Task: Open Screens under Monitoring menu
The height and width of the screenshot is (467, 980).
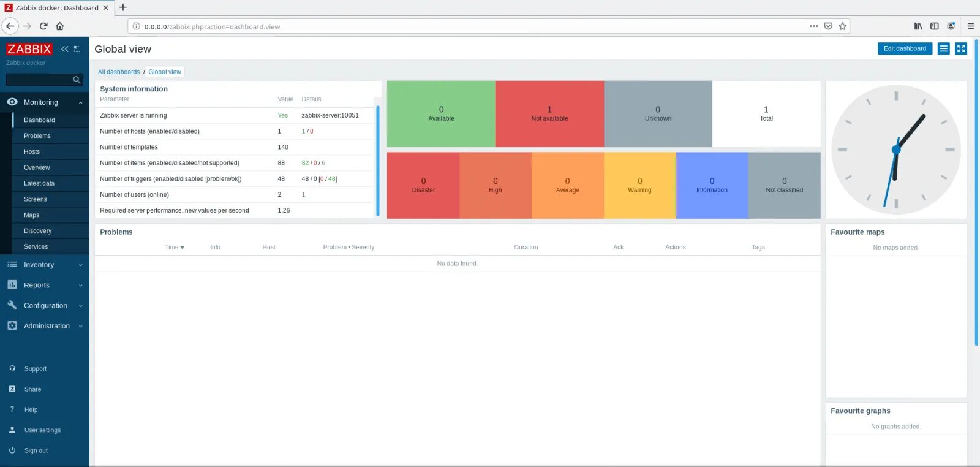Action: coord(36,199)
